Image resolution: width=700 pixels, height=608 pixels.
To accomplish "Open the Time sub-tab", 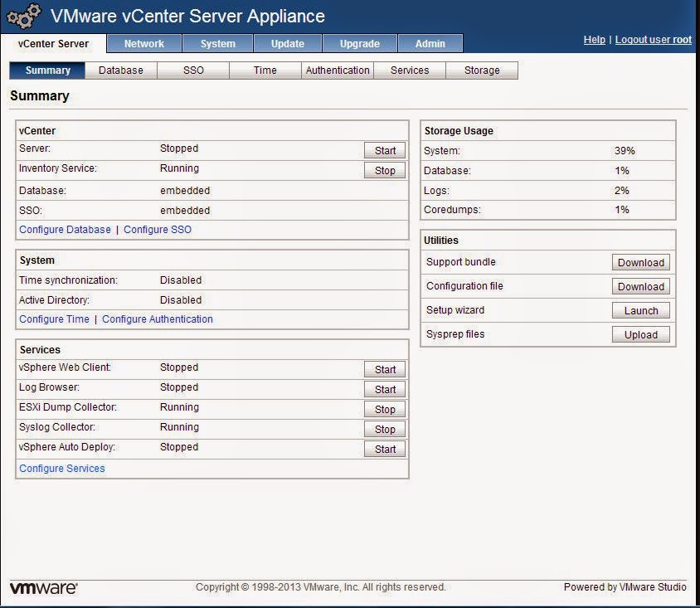I will point(265,71).
